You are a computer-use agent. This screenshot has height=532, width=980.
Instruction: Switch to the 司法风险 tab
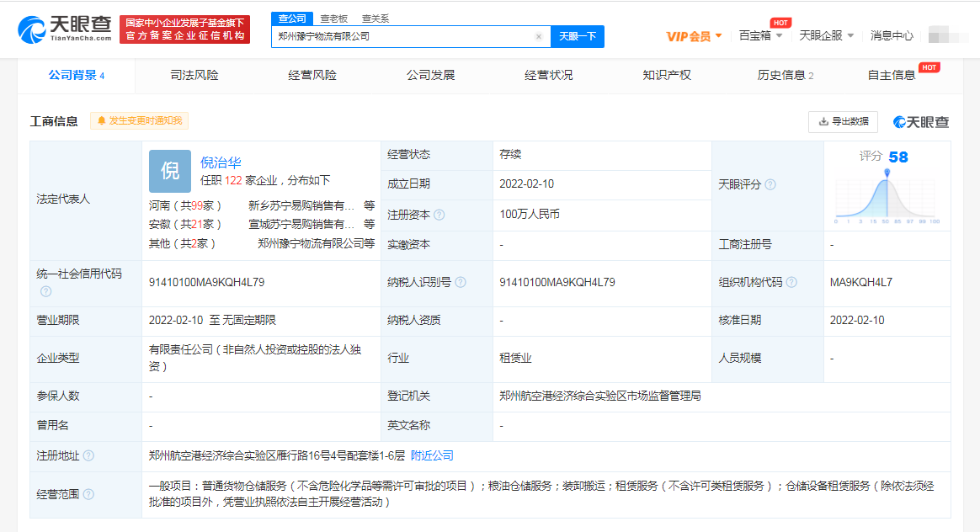(x=194, y=75)
